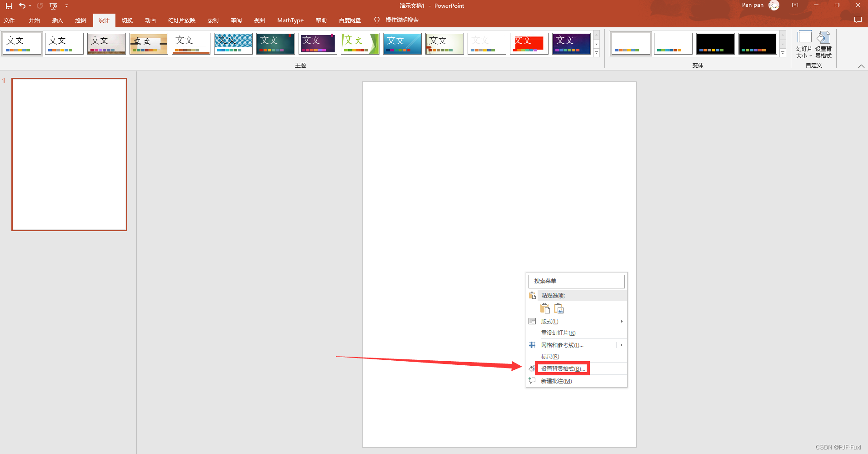This screenshot has height=454, width=868.
Task: Toggle 标尺(R) ruler option
Action: (x=576, y=357)
